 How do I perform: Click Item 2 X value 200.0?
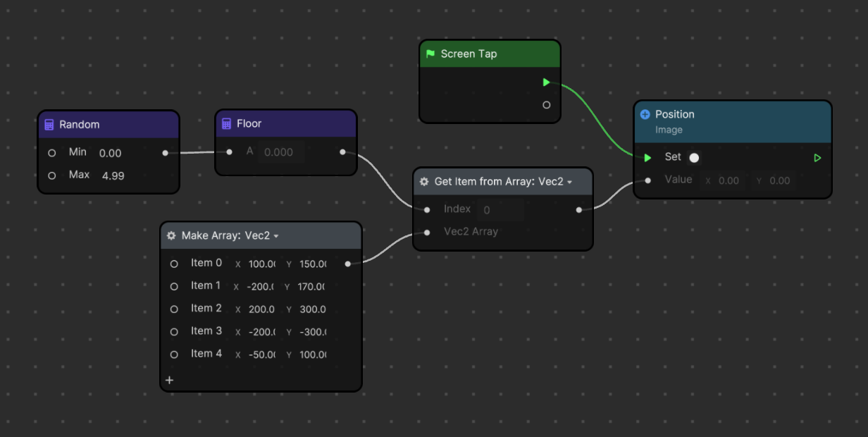(x=261, y=309)
